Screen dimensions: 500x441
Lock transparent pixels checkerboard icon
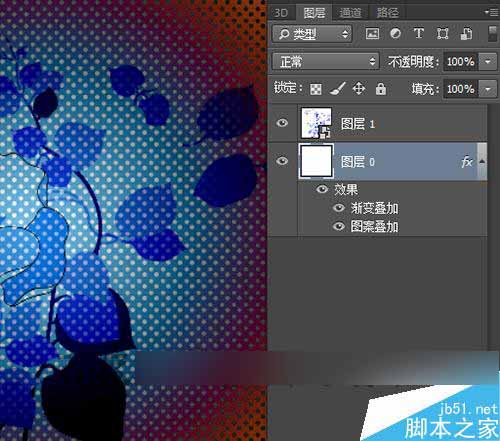316,89
